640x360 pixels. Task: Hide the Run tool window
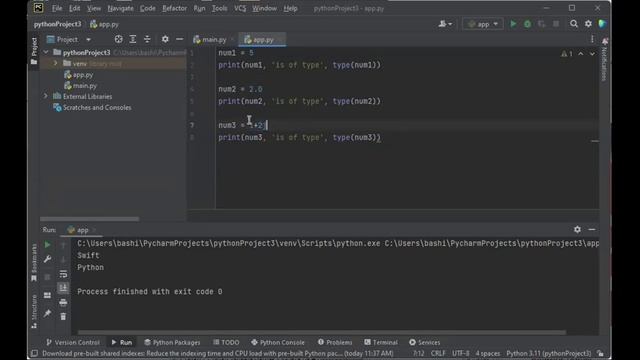(x=592, y=229)
